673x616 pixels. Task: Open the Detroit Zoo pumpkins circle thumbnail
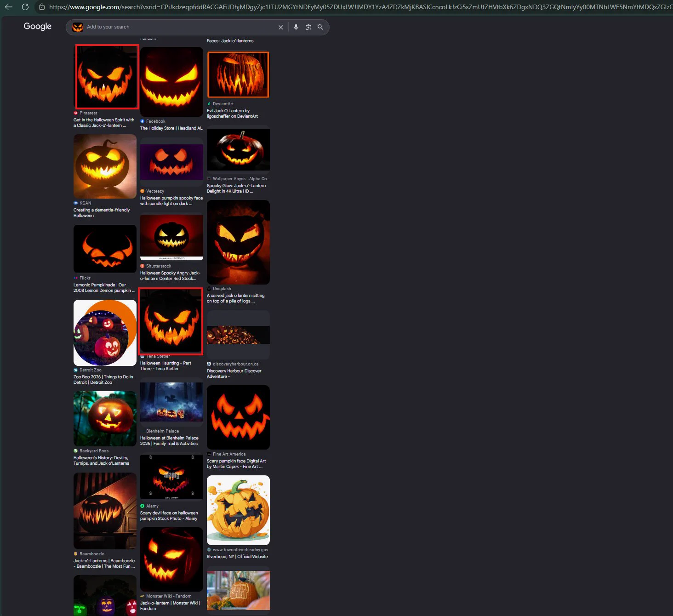point(105,333)
